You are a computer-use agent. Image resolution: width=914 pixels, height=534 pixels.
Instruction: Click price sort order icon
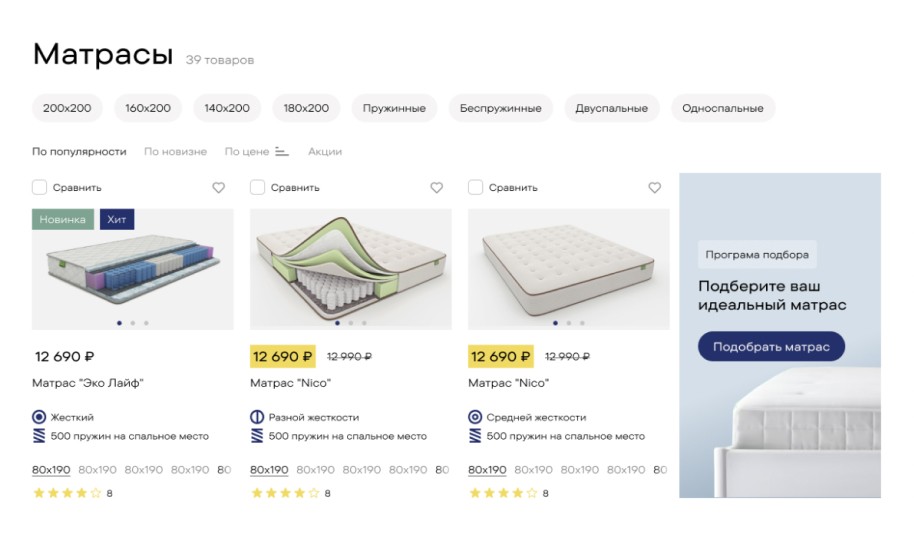(x=282, y=152)
